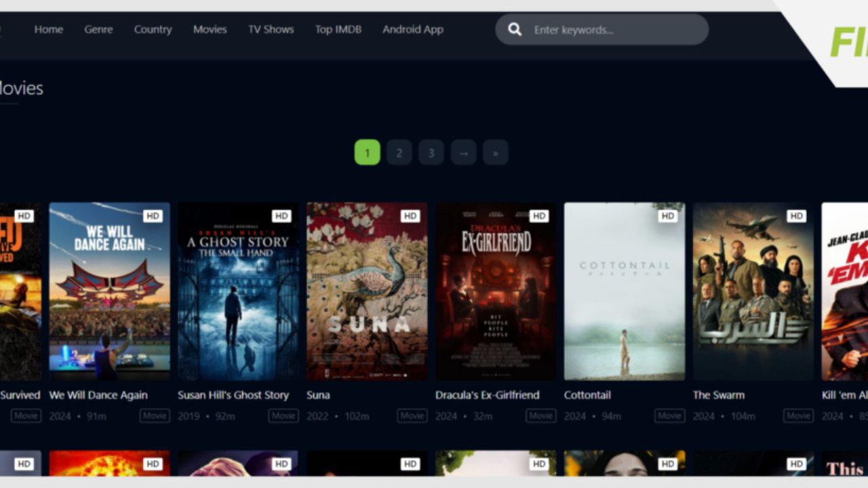Click the Susan Hill's Ghost Story title

(x=233, y=395)
